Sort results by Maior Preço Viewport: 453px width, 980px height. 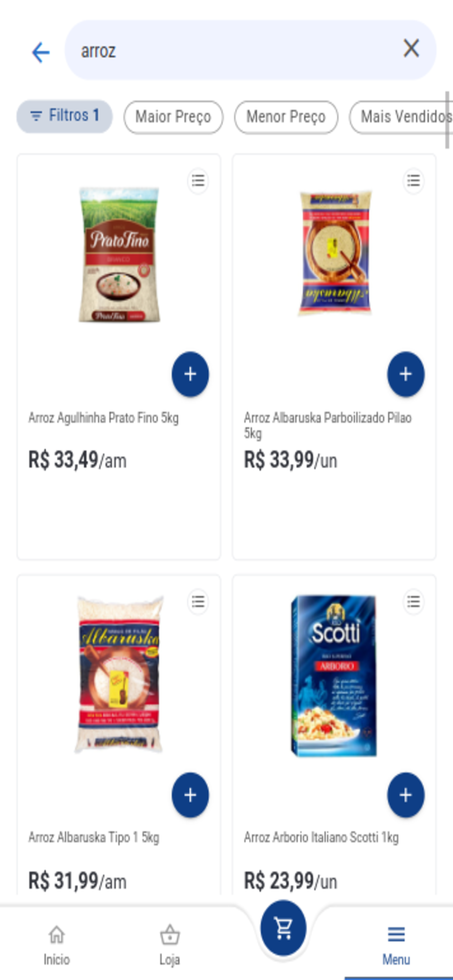click(173, 117)
